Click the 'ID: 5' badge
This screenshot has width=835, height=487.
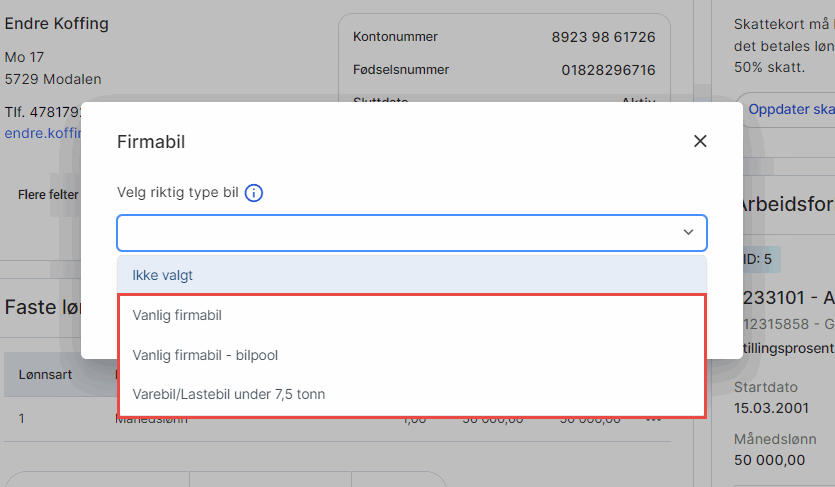tap(757, 259)
